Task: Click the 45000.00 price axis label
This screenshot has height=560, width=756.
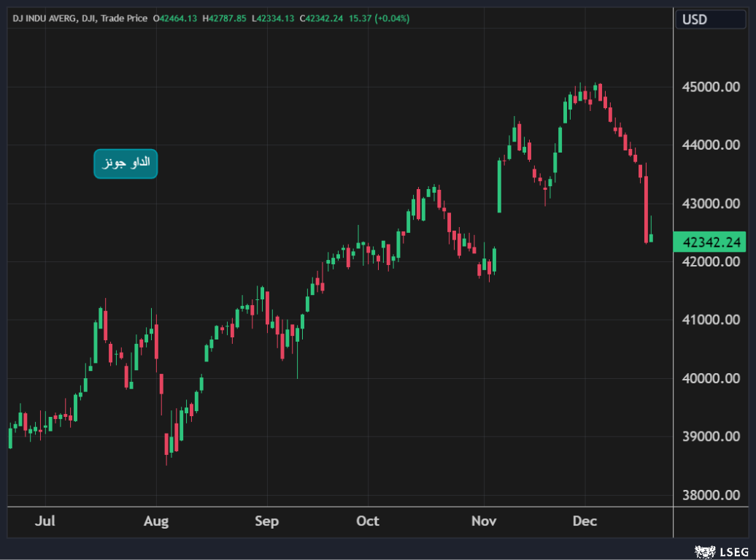Action: [709, 87]
